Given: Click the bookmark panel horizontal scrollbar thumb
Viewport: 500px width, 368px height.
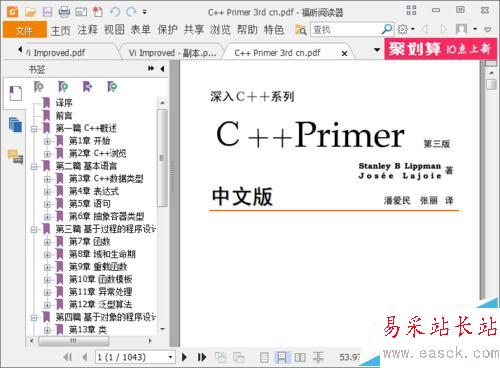Looking at the screenshot, I should tap(73, 341).
